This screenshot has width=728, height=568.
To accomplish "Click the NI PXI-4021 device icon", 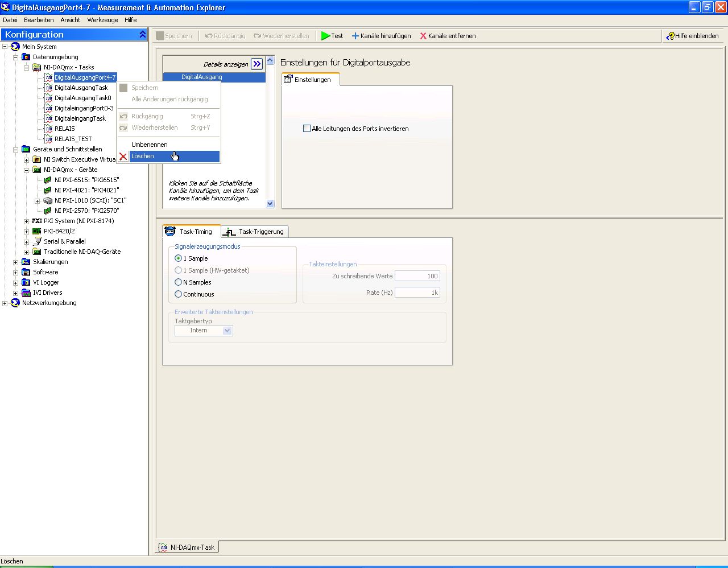I will tap(48, 190).
